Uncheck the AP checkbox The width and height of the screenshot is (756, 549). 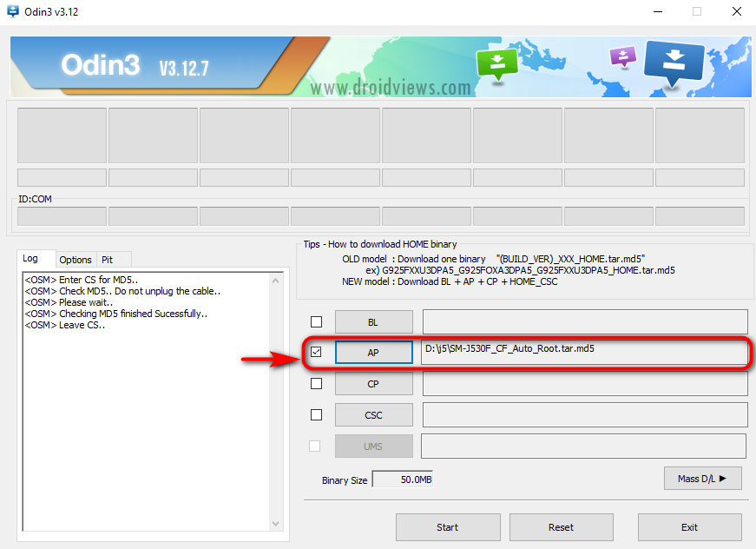click(x=316, y=353)
